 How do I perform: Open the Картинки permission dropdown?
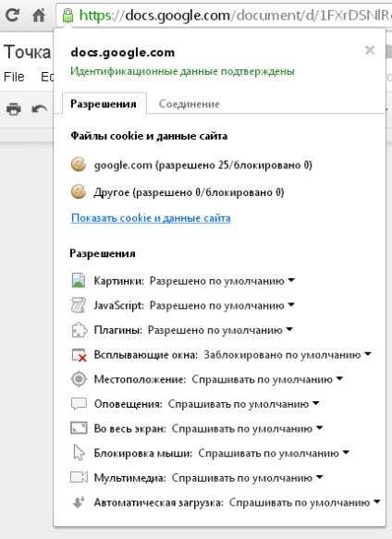point(222,281)
